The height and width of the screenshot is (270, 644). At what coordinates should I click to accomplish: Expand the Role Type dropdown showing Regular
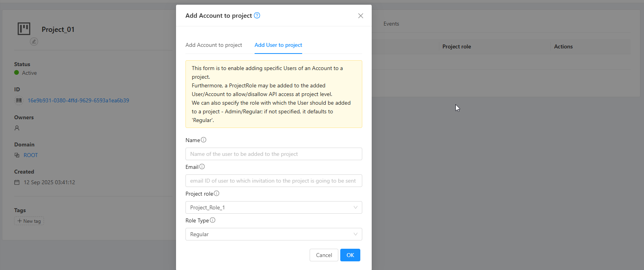(273, 234)
